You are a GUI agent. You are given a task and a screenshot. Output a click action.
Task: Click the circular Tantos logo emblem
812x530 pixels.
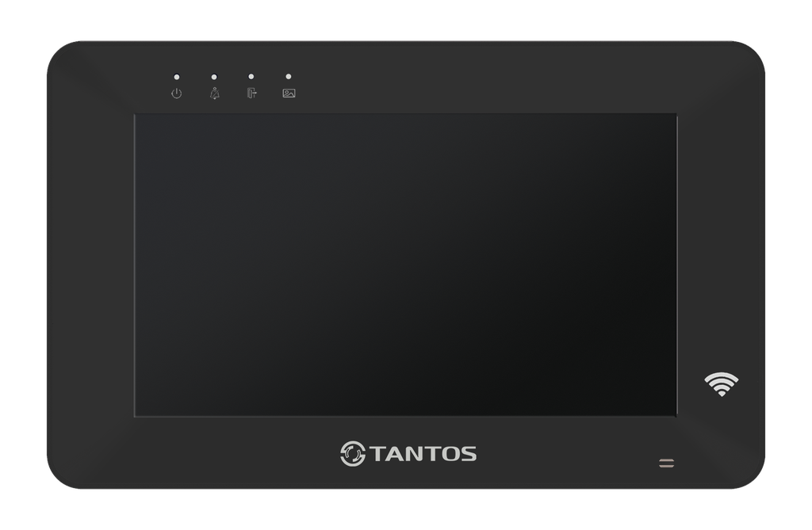tap(353, 454)
